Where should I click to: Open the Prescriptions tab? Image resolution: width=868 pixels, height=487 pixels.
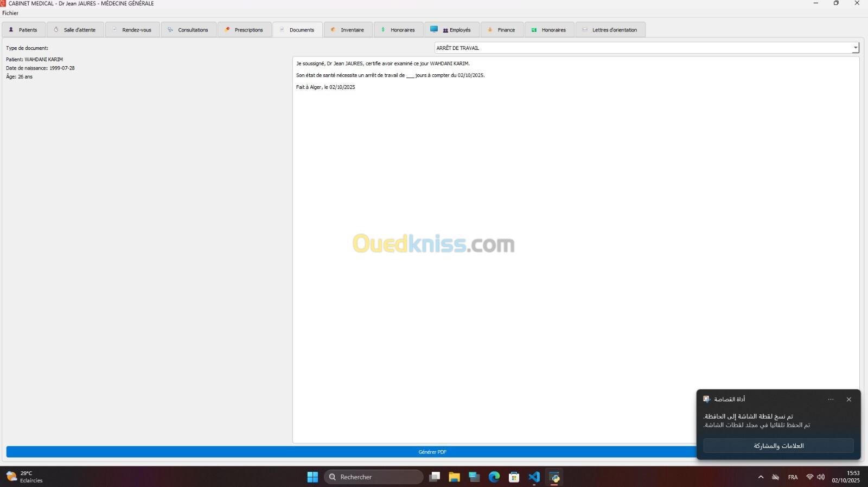(245, 30)
